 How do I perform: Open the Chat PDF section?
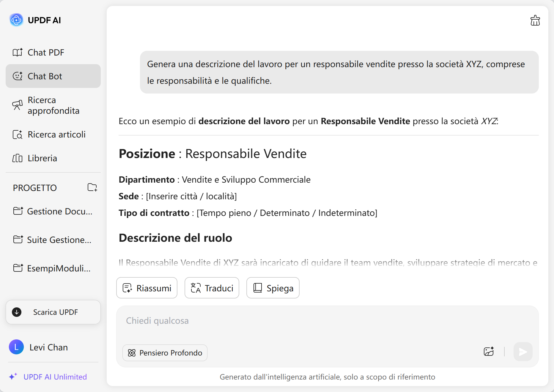[x=45, y=53]
